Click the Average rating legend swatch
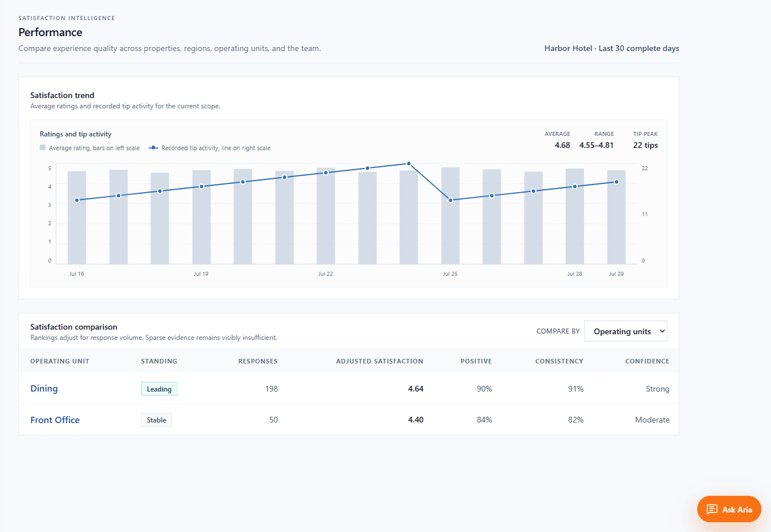This screenshot has width=771, height=532. click(42, 148)
